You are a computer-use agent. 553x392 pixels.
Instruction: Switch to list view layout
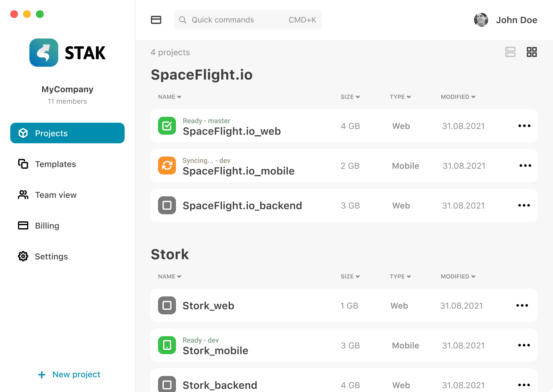coord(510,52)
